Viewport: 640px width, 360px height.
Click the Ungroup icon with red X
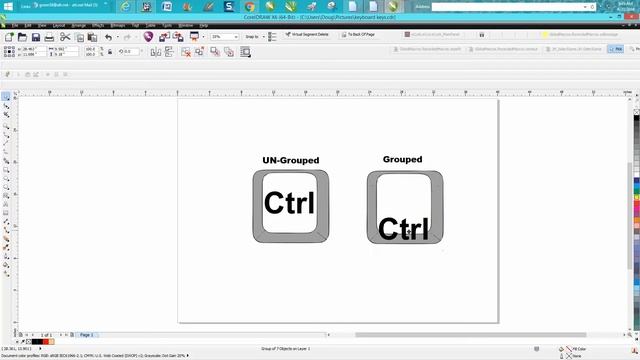tap(186, 52)
